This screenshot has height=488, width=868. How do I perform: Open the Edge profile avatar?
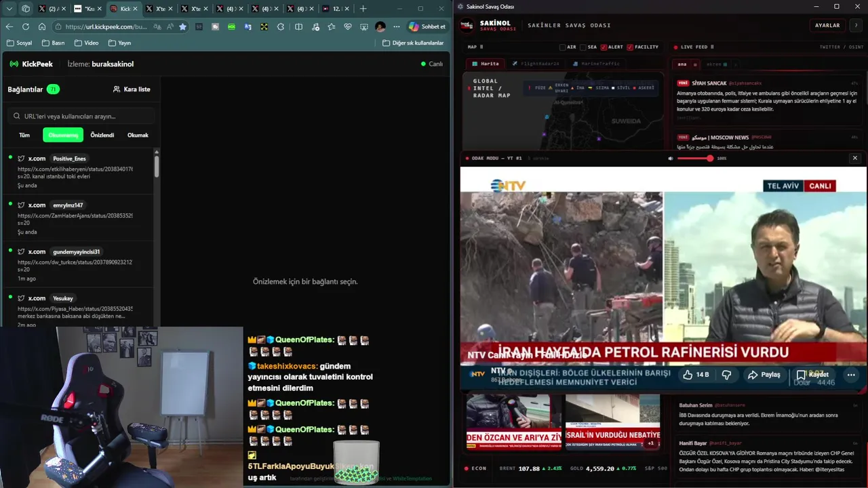point(380,26)
